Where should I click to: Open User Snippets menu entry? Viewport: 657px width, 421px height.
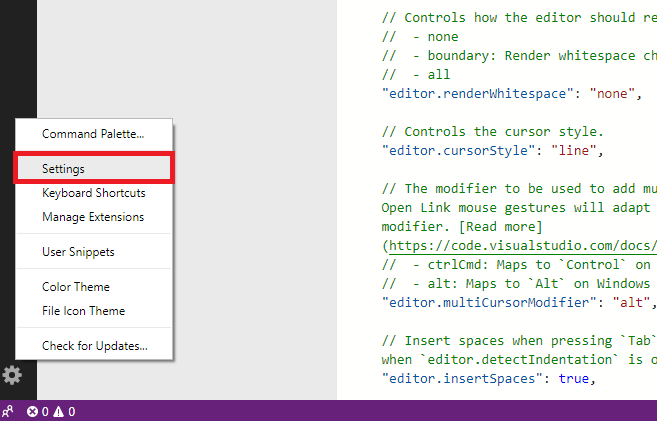[94, 252]
